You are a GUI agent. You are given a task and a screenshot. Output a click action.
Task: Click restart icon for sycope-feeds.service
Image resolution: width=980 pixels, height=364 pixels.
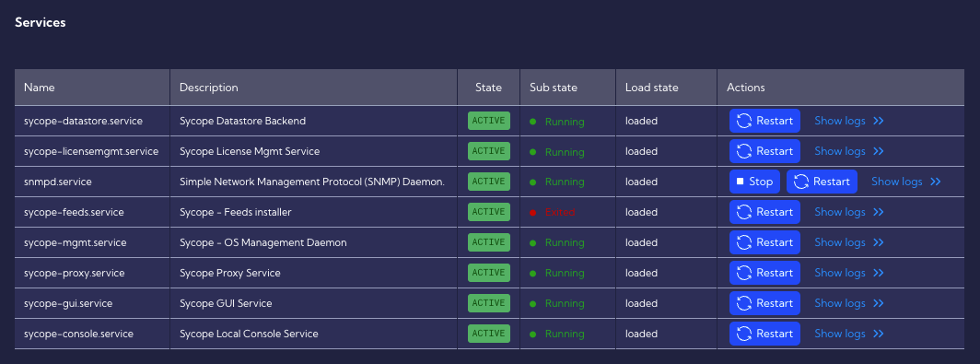pos(744,212)
